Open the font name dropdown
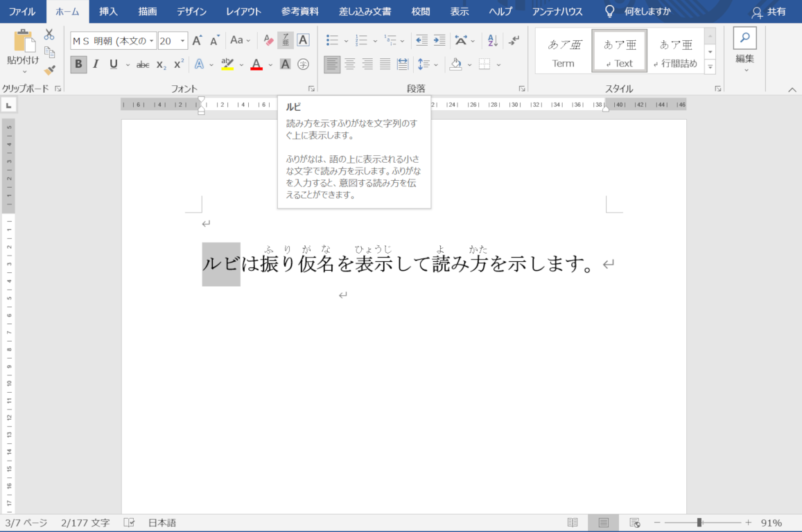Screen dimensions: 802x532 click(x=152, y=41)
